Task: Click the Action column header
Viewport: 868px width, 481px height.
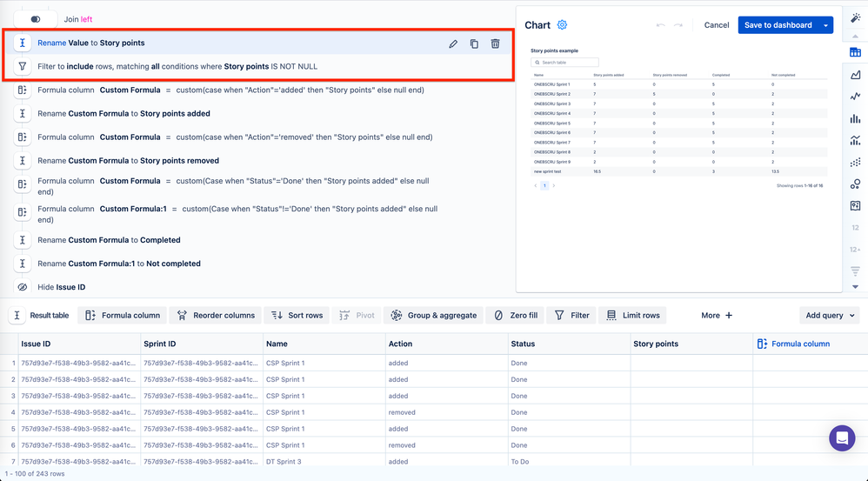Action: 447,344
